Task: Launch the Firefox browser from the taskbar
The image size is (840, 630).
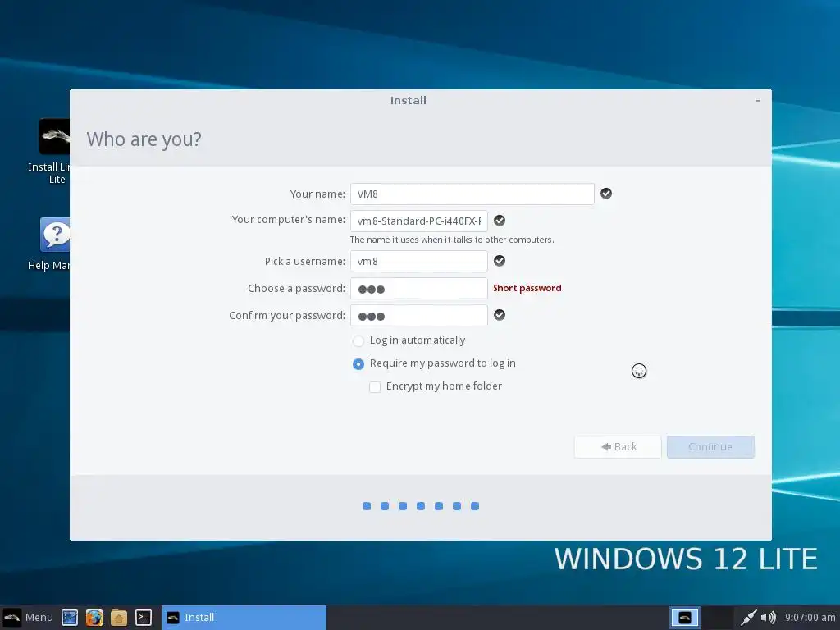Action: tap(94, 618)
